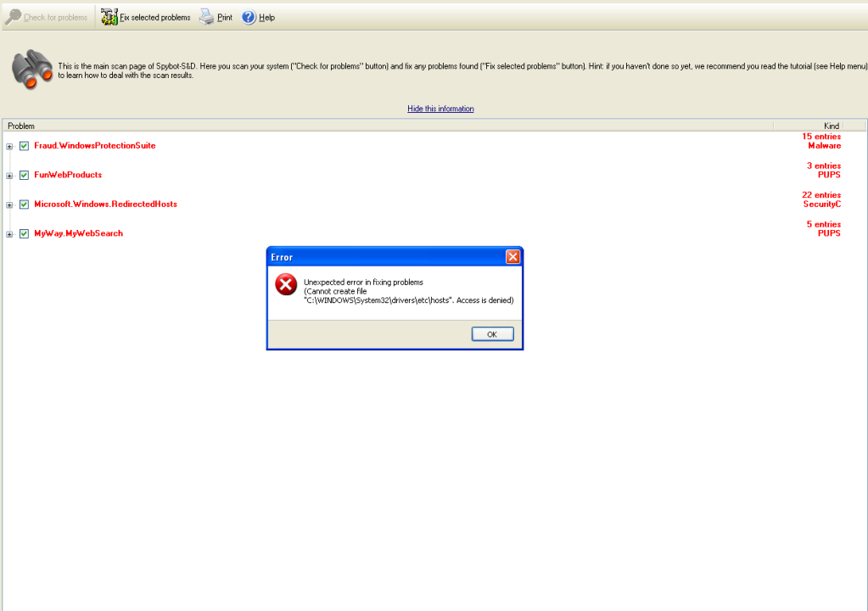Image resolution: width=868 pixels, height=611 pixels.
Task: Click the Fix selected problems icon
Action: point(109,17)
